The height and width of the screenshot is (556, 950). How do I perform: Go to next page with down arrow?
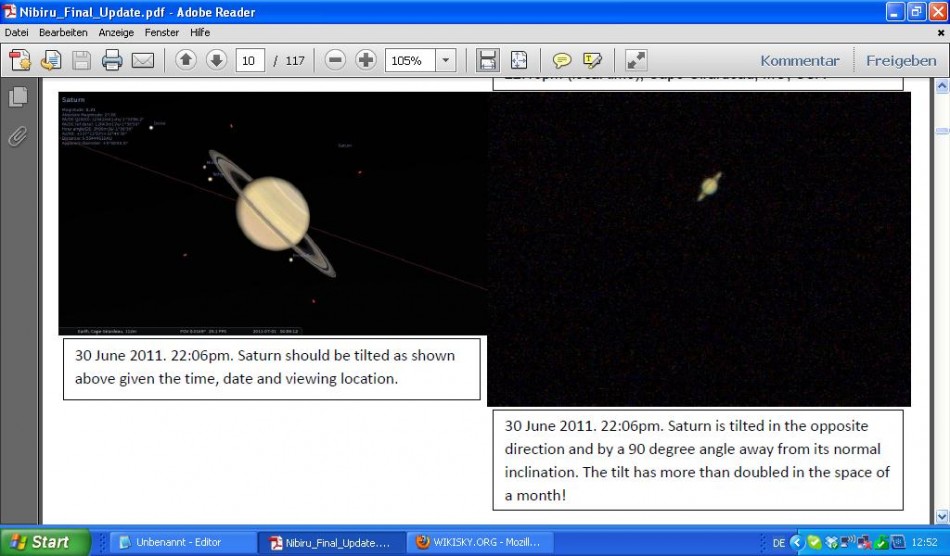pos(216,60)
